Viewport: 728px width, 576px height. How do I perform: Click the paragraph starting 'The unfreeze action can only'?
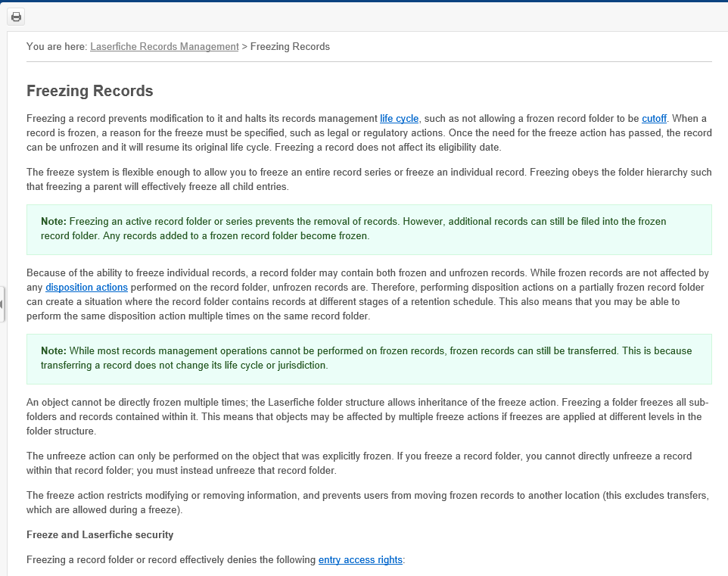point(369,463)
